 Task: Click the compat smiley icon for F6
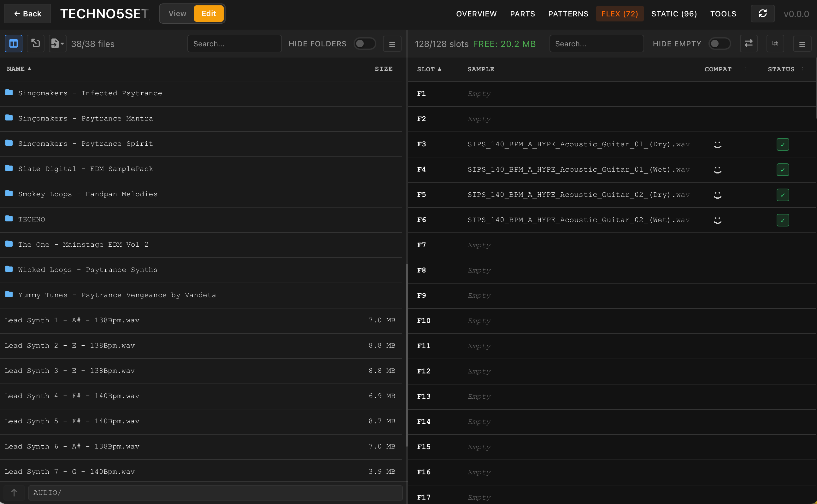click(x=717, y=220)
